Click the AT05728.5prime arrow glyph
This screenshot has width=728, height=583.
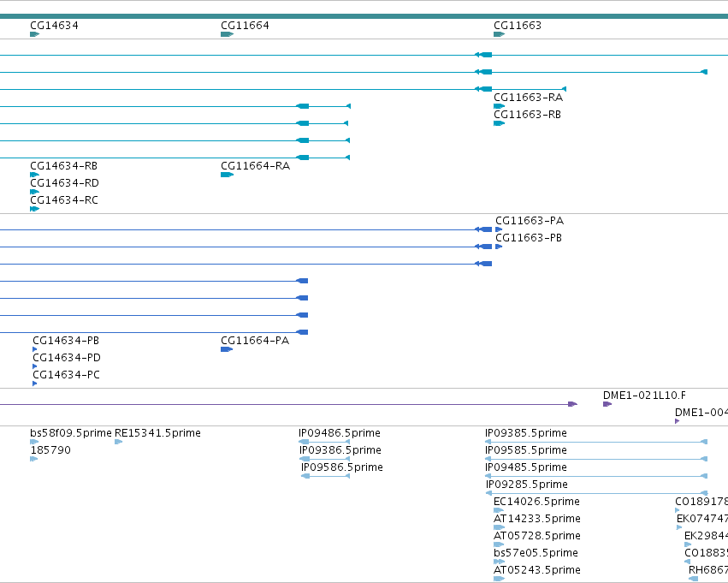[x=499, y=545]
